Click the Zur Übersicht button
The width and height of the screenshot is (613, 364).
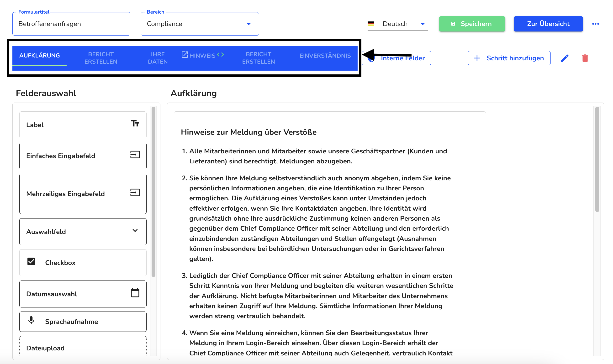tap(548, 24)
